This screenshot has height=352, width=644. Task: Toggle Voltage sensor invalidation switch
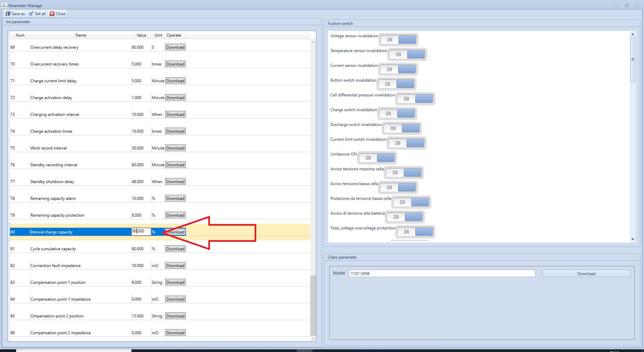[x=398, y=40]
